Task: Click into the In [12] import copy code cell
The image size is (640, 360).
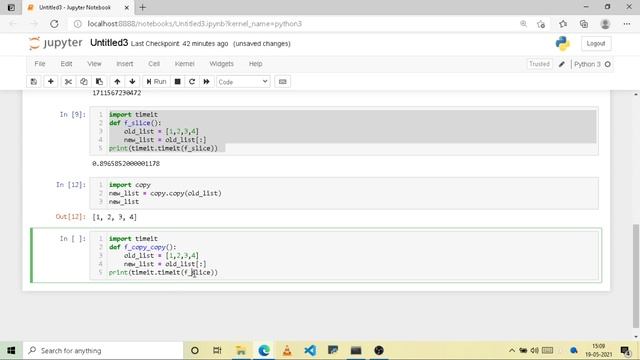Action: click(x=344, y=193)
